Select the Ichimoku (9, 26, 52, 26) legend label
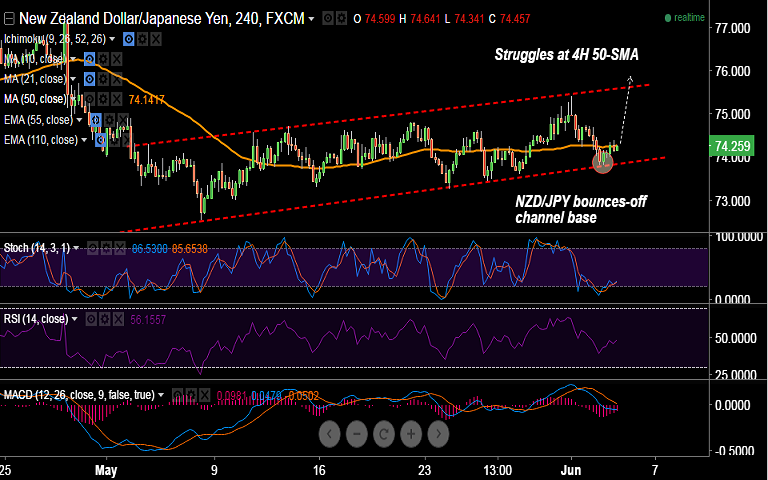768x480 pixels. (55, 39)
